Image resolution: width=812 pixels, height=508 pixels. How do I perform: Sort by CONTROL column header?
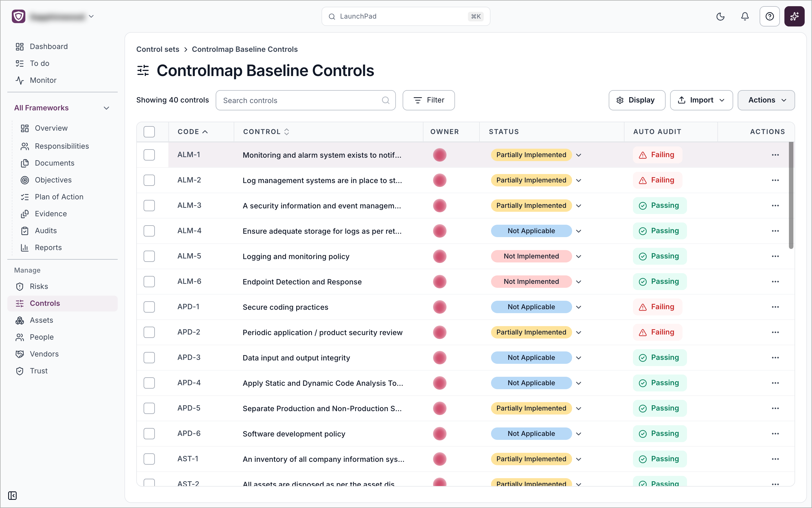point(266,132)
